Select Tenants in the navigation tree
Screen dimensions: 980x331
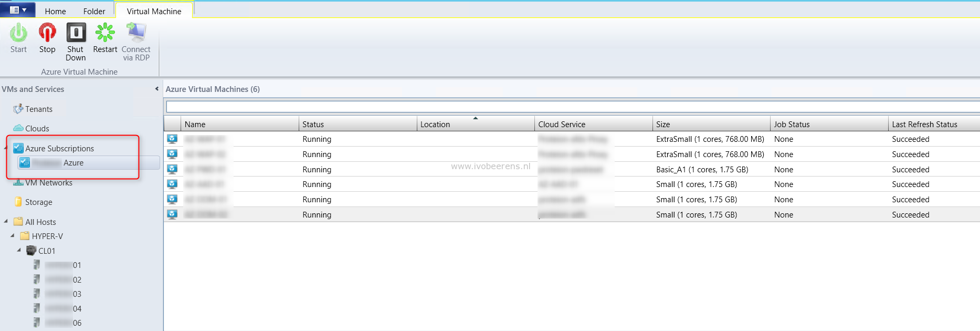(39, 109)
